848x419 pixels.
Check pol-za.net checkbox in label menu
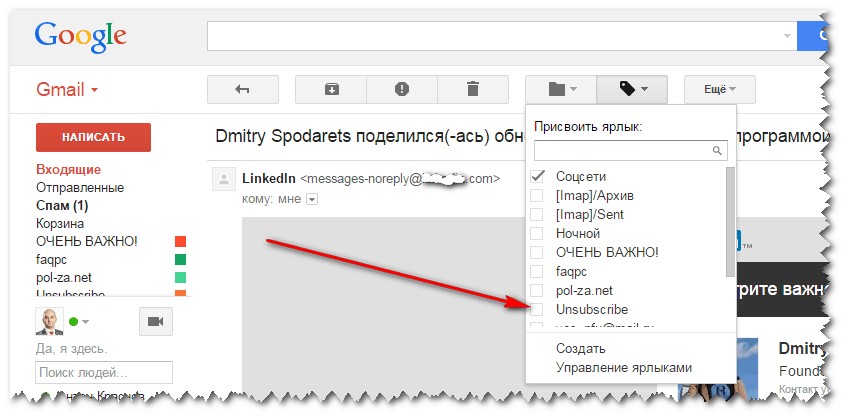pos(536,290)
